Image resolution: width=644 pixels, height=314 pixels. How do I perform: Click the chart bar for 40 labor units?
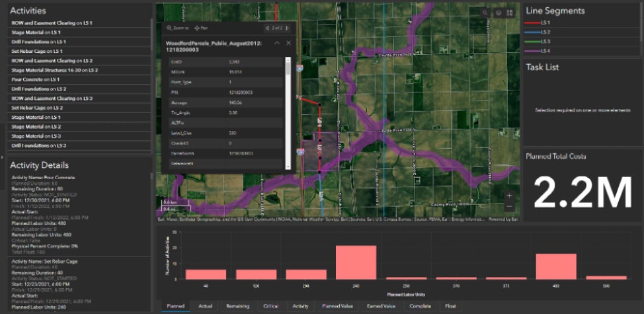(x=206, y=274)
